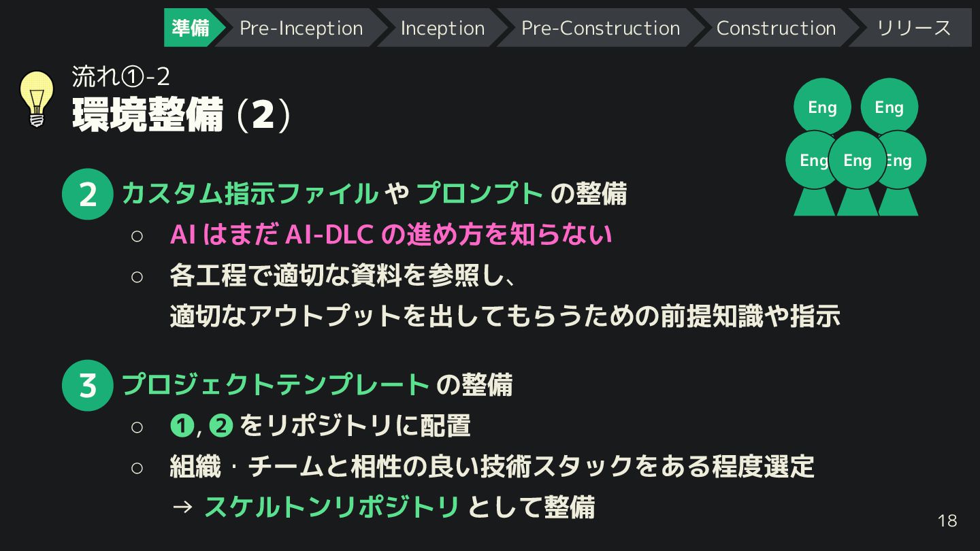
Task: Select the green circle numbered 3
Action: tap(87, 386)
